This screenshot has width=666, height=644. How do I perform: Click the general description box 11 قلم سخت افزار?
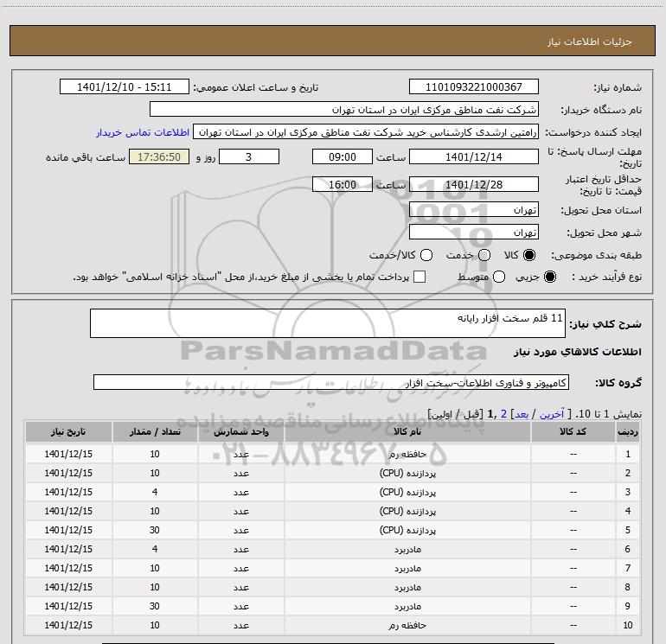328,323
